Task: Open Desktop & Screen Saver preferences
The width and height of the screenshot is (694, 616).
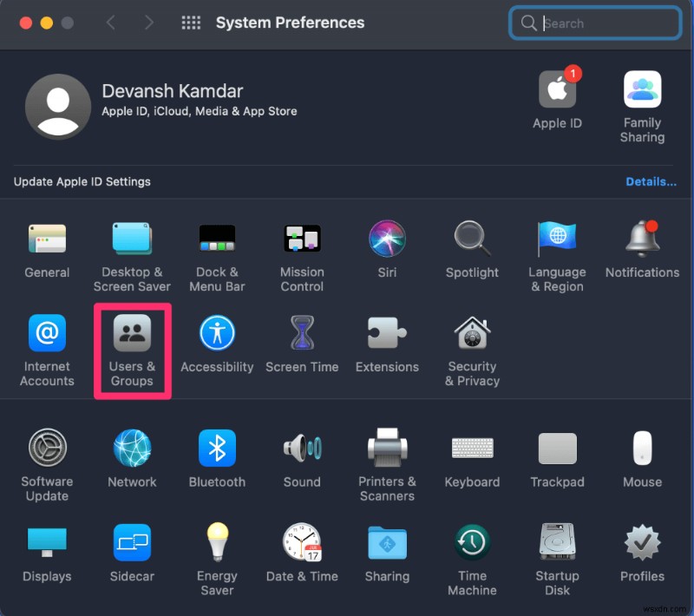Action: point(132,238)
